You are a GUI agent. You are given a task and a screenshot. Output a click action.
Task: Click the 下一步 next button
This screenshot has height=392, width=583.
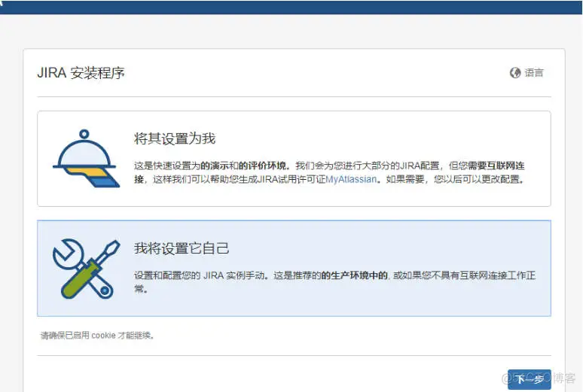click(x=529, y=379)
